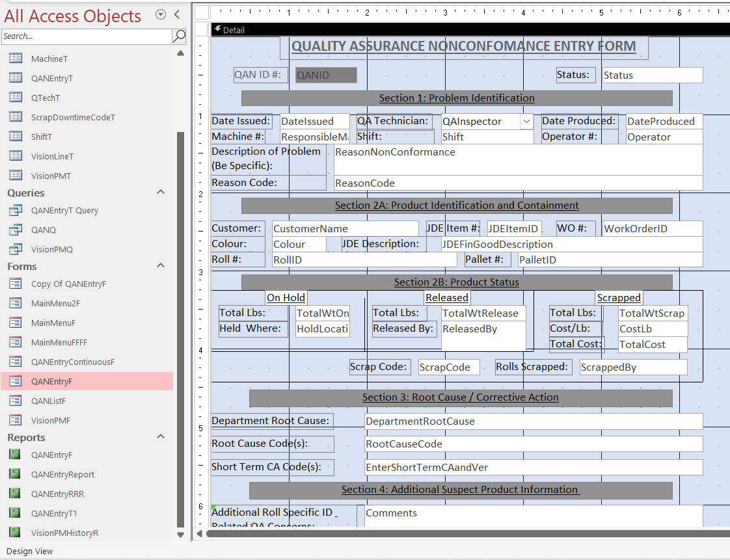Select the WorkOrderID text box
Screen dimensions: 730x560
(x=653, y=228)
